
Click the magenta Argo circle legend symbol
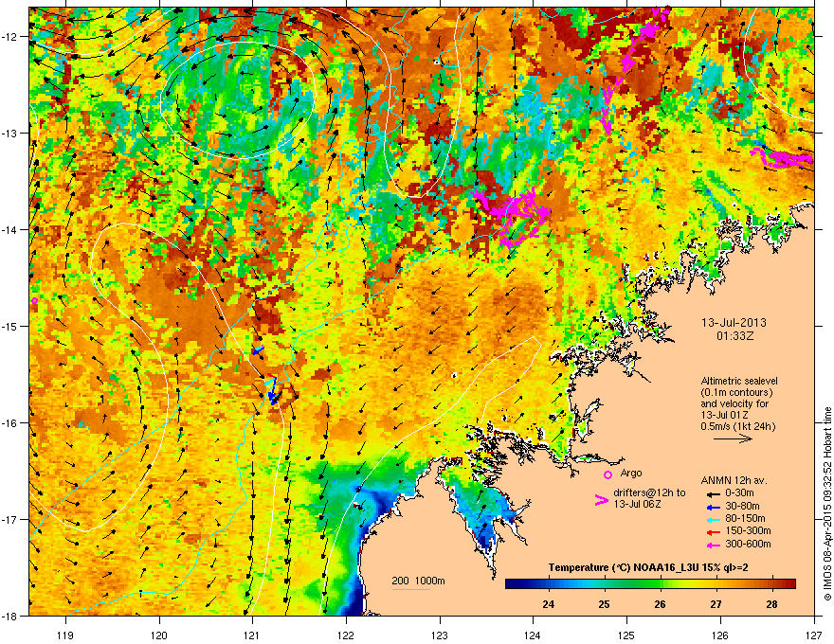pyautogui.click(x=607, y=474)
